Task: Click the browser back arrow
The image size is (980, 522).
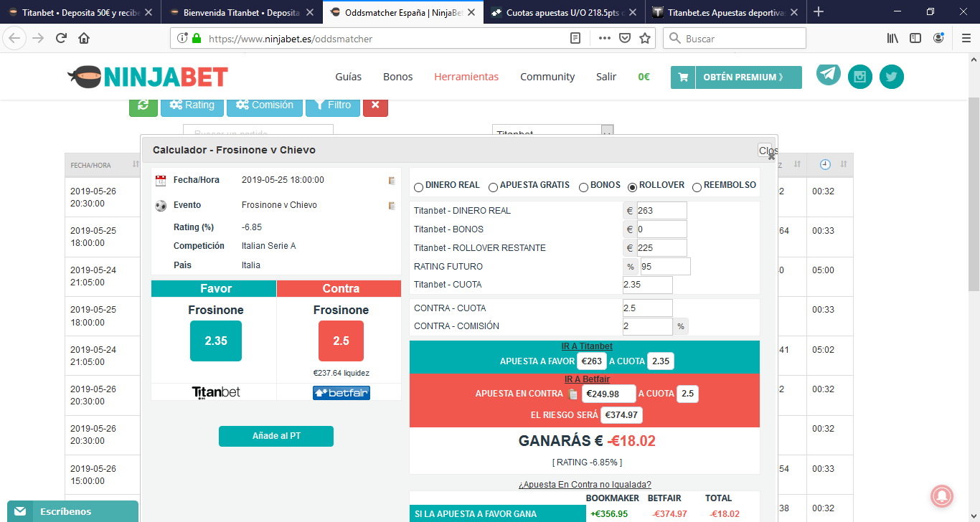Action: tap(16, 39)
